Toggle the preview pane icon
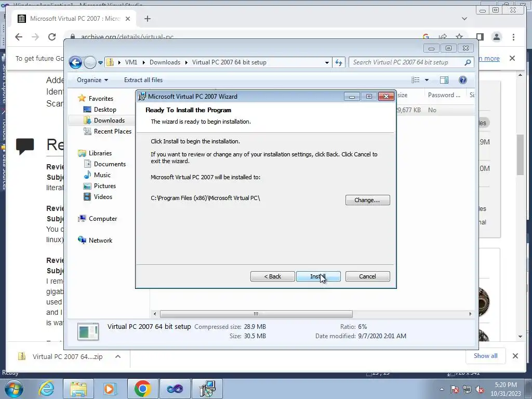Image resolution: width=532 pixels, height=399 pixels. tap(444, 80)
